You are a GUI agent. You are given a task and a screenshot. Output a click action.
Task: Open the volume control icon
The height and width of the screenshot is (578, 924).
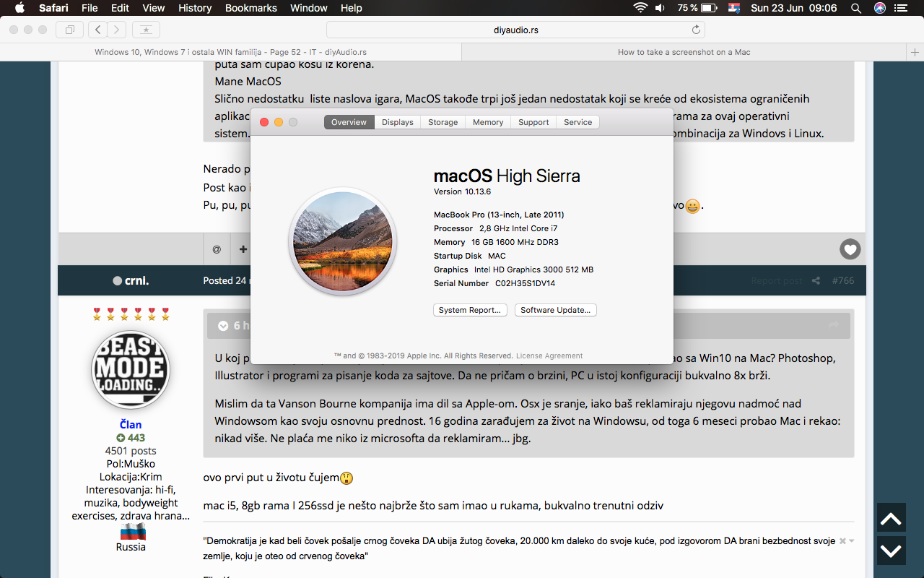(x=660, y=8)
